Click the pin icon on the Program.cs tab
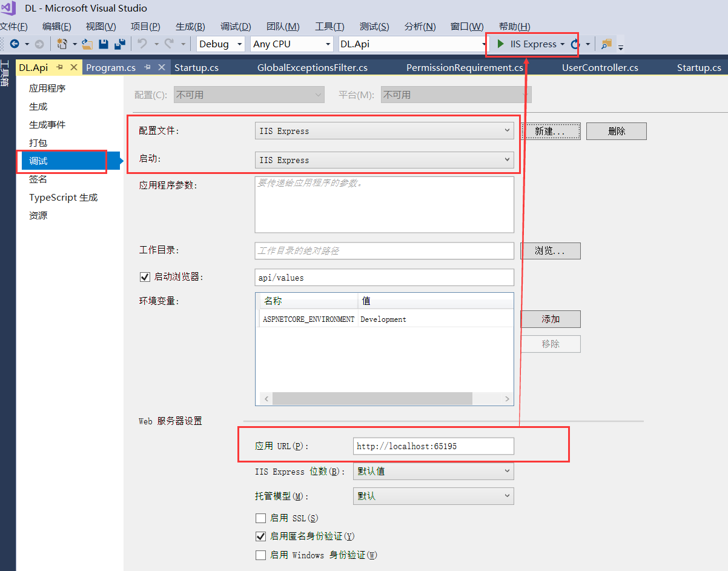 (147, 67)
